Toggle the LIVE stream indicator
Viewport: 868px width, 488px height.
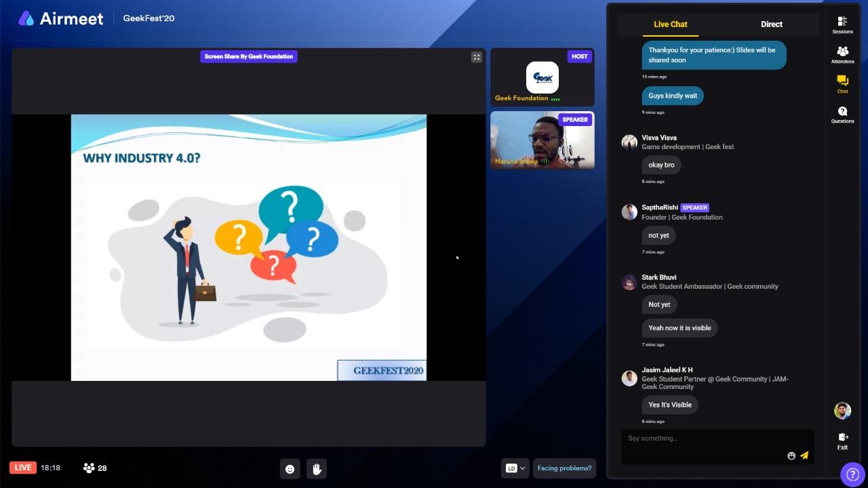click(x=22, y=468)
